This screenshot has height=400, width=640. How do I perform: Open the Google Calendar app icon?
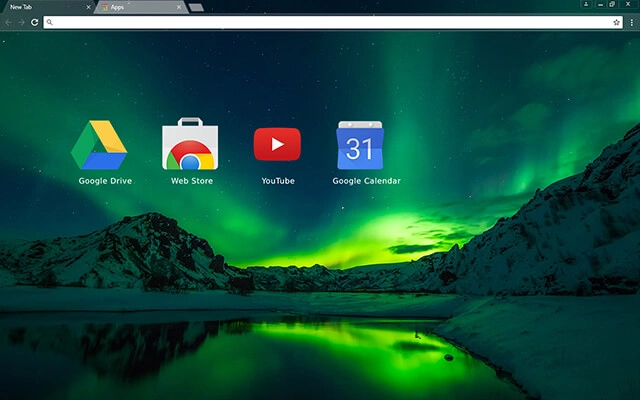360,145
